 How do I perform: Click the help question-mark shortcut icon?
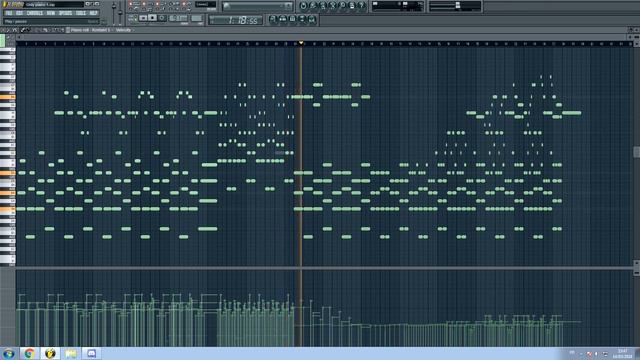pyautogui.click(x=362, y=5)
